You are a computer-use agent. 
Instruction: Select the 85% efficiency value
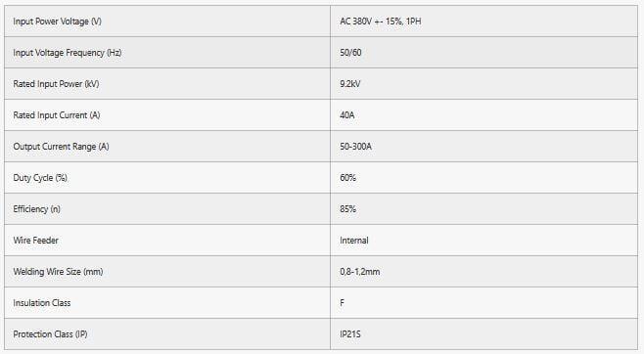(347, 209)
